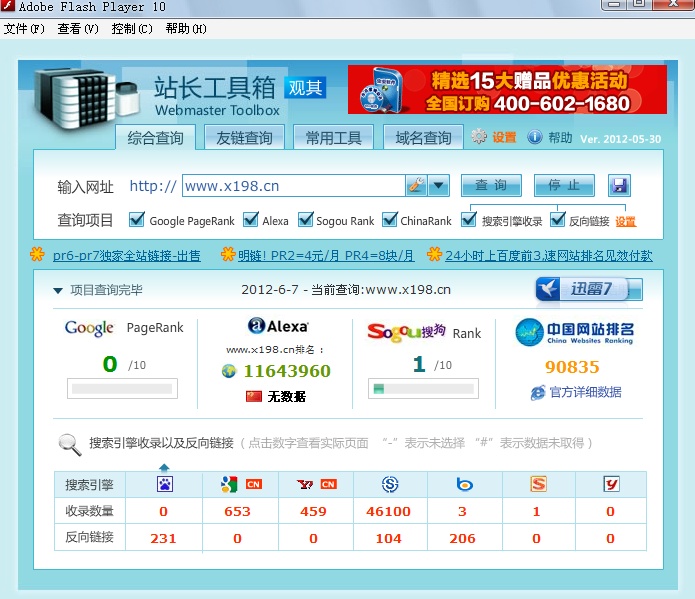Toggle the 反向链接 checkbox
This screenshot has height=599, width=695.
pyautogui.click(x=558, y=219)
